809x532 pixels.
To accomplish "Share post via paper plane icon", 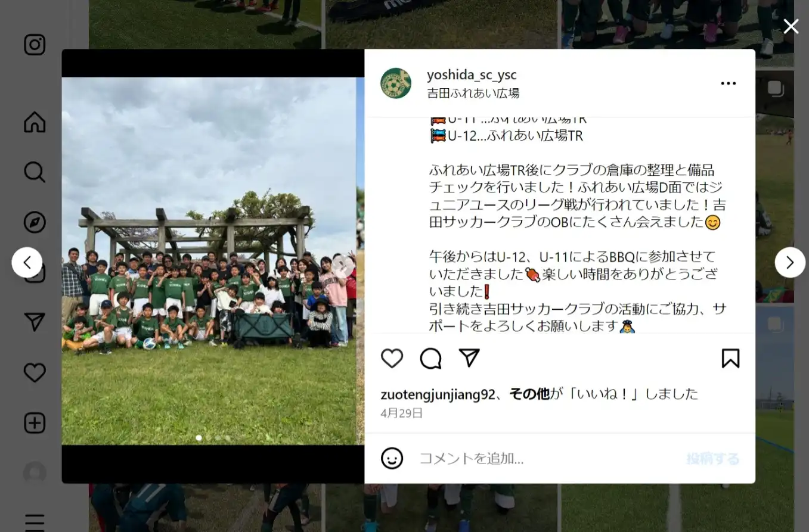I will [x=469, y=357].
